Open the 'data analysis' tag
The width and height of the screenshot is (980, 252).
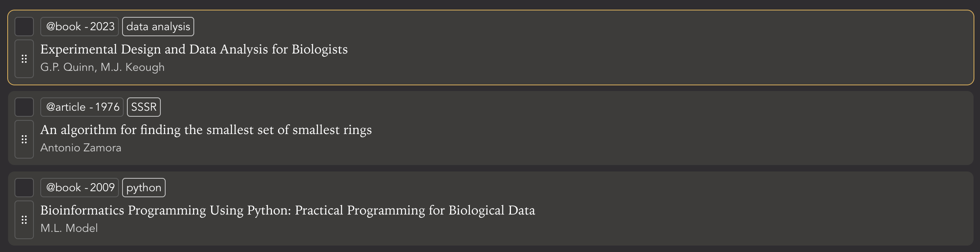(x=158, y=26)
